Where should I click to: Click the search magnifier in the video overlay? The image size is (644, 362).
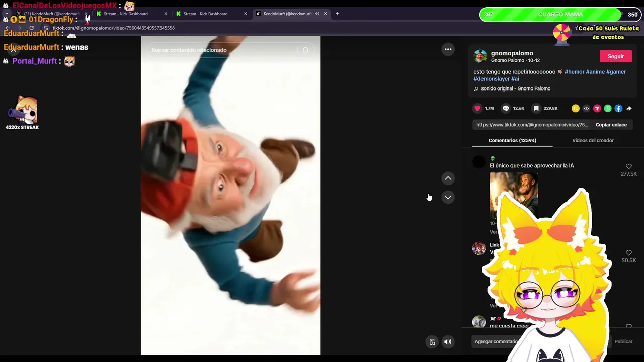tap(305, 50)
